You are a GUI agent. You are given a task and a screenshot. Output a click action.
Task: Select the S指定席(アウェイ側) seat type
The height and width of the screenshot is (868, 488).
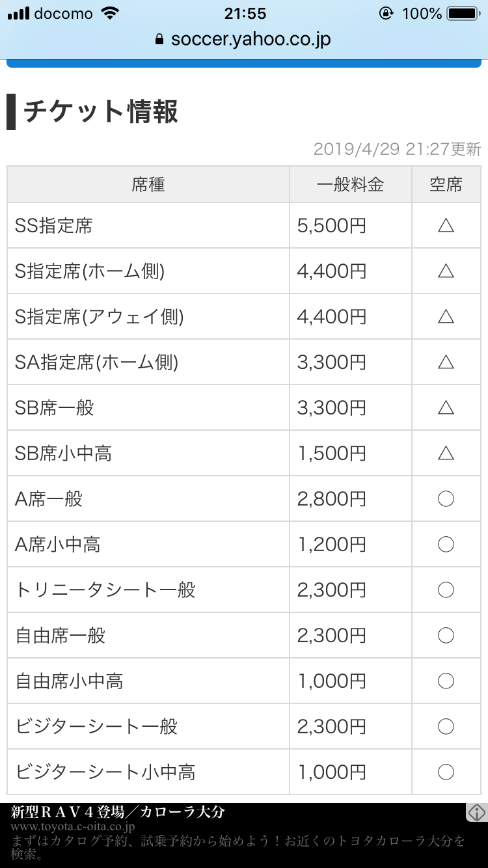point(100,316)
